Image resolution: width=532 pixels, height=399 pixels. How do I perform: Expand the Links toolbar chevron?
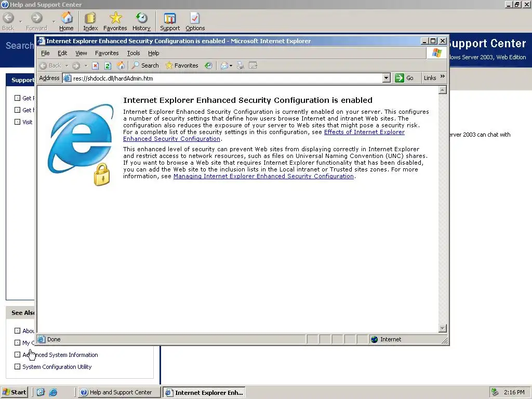[x=443, y=77]
